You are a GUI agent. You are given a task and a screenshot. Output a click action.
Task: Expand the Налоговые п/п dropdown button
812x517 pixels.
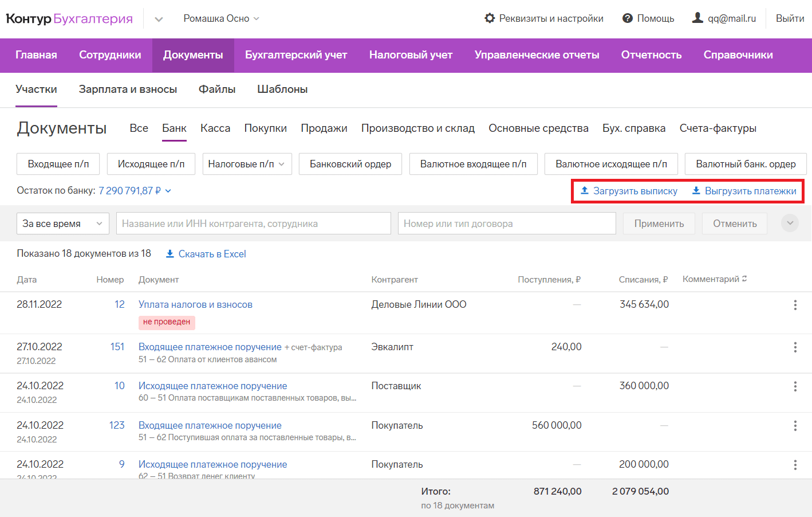[x=247, y=164]
